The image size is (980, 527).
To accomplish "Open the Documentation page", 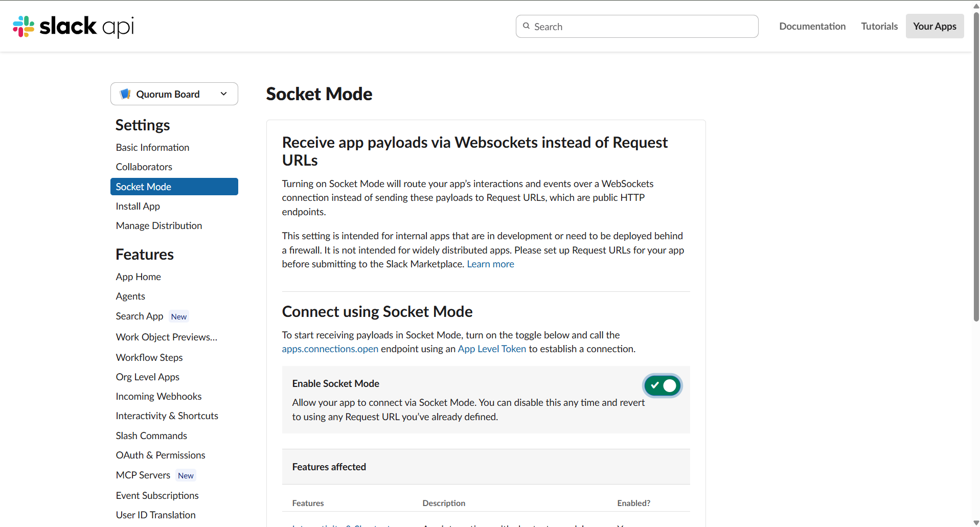I will (x=812, y=26).
